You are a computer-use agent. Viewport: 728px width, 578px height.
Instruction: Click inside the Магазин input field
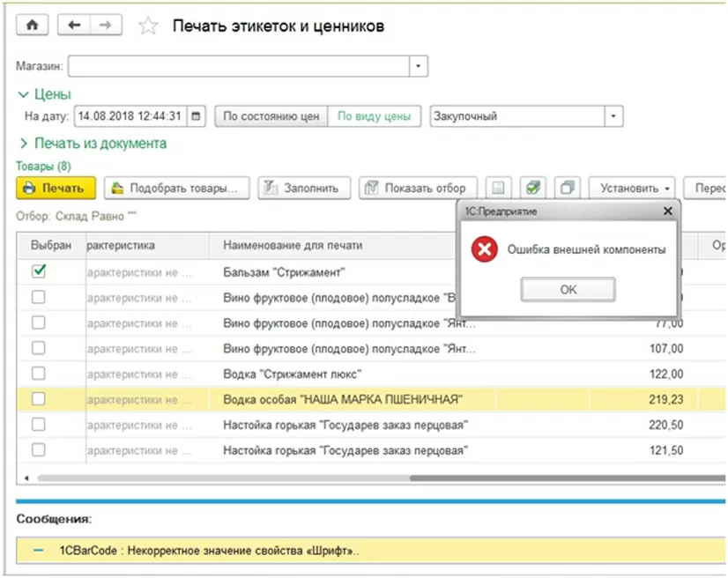[x=239, y=66]
